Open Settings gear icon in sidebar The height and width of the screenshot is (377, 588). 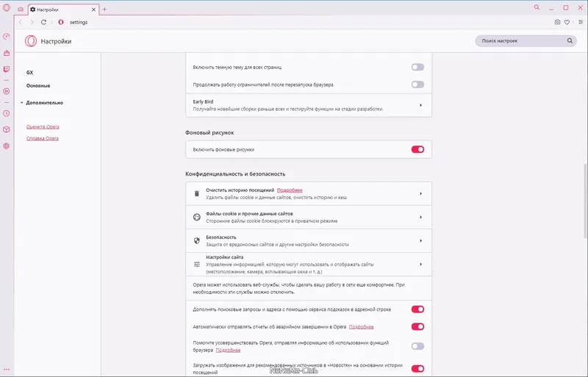[7, 146]
